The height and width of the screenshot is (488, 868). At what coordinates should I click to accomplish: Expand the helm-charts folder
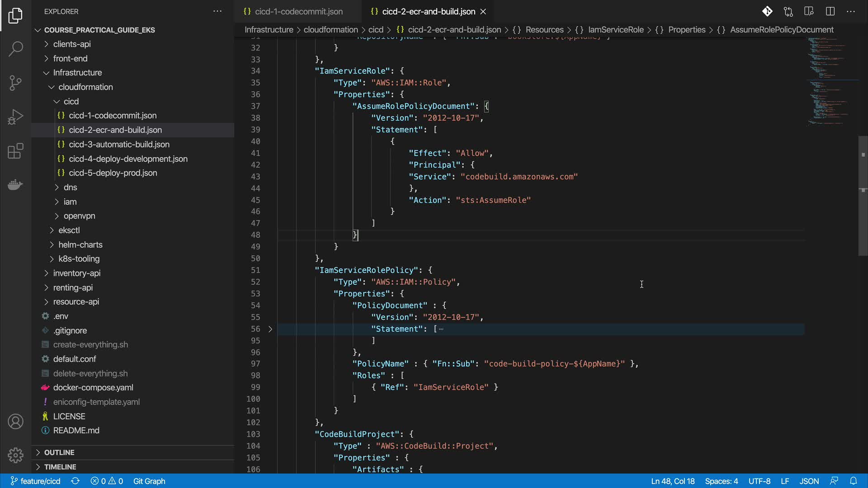pos(80,244)
